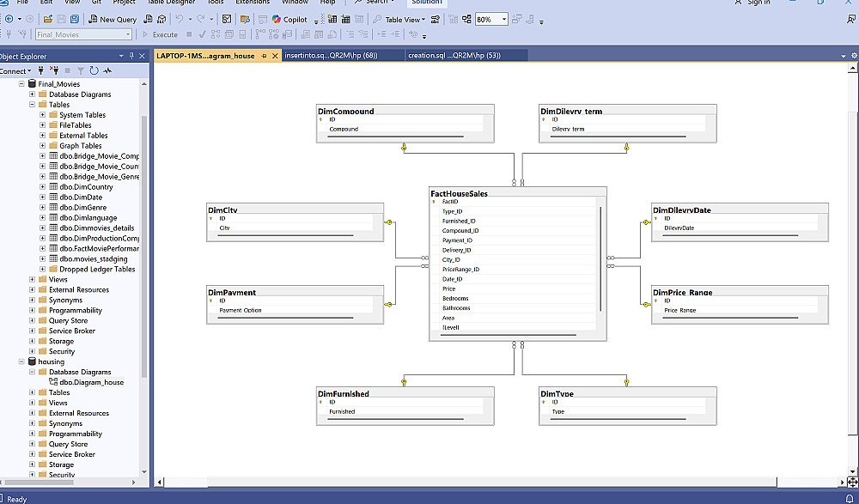
Task: Click the Arrange Tables icon left of zoom box
Action: click(466, 19)
